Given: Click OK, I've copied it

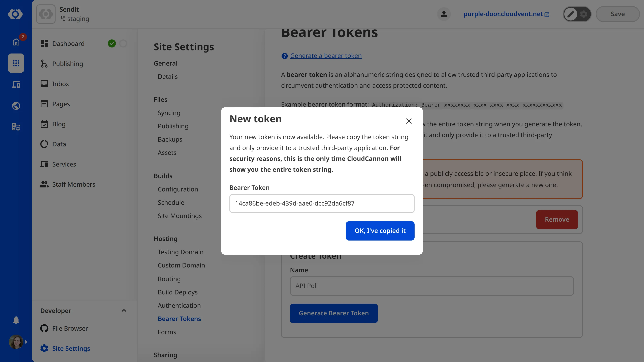Looking at the screenshot, I should [380, 231].
